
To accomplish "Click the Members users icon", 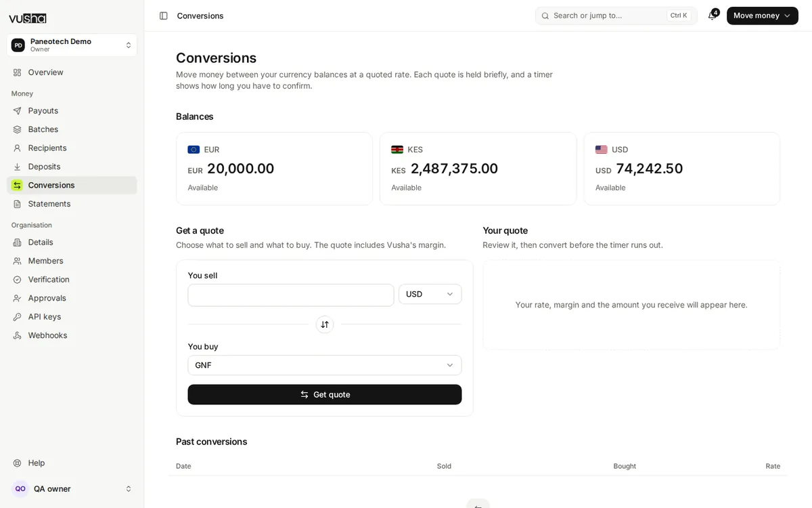I will click(x=17, y=261).
